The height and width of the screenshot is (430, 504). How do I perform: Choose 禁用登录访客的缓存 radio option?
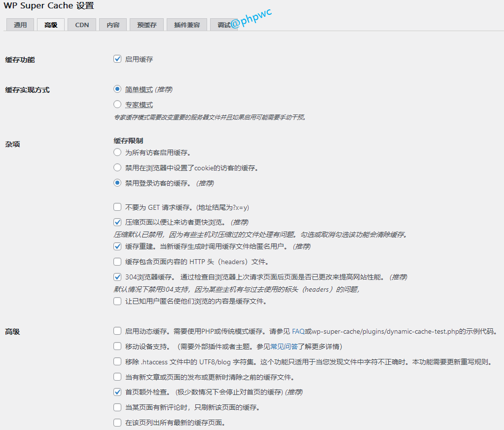(117, 183)
